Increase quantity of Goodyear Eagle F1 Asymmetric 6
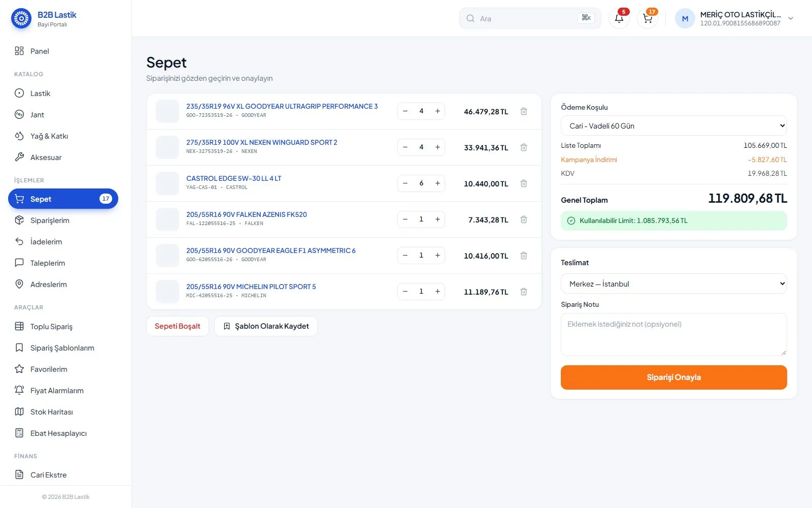 437,256
